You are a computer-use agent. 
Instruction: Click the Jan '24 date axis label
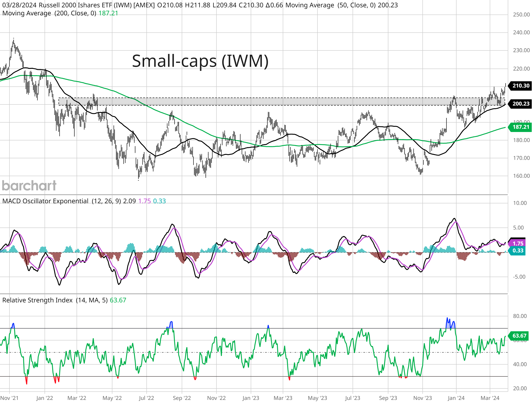pos(456,398)
